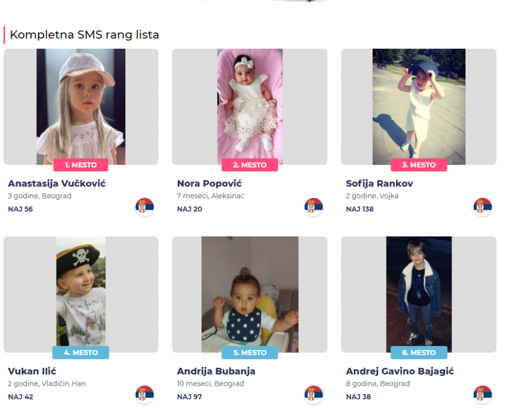This screenshot has height=414, width=532.
Task: Open Vukan Ilić's pirate hat photo
Action: (81, 294)
